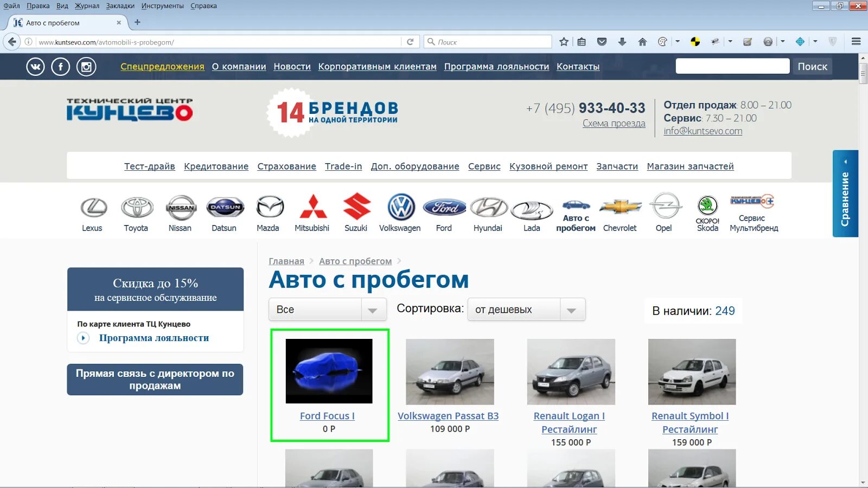868x488 pixels.
Task: Go to browser home page icon
Action: click(642, 42)
